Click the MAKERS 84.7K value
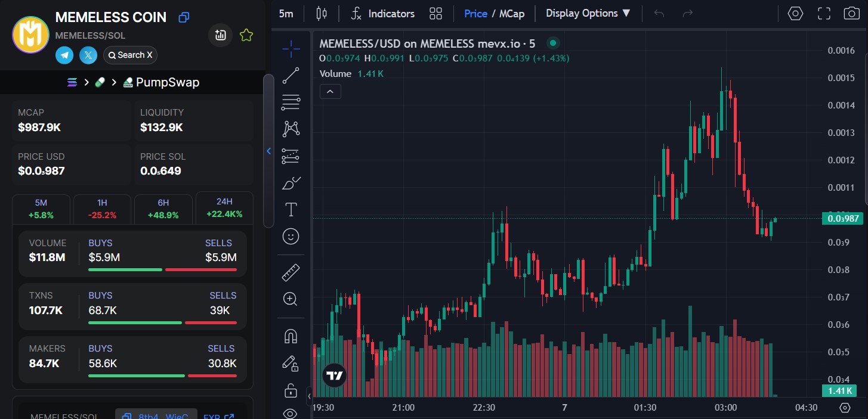This screenshot has height=419, width=868. coord(44,363)
